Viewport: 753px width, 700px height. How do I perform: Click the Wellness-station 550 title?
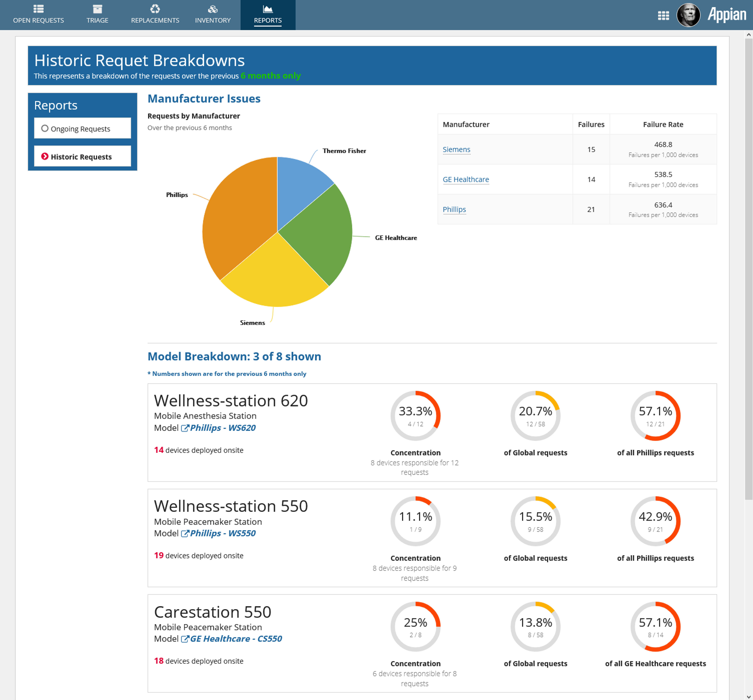click(231, 506)
